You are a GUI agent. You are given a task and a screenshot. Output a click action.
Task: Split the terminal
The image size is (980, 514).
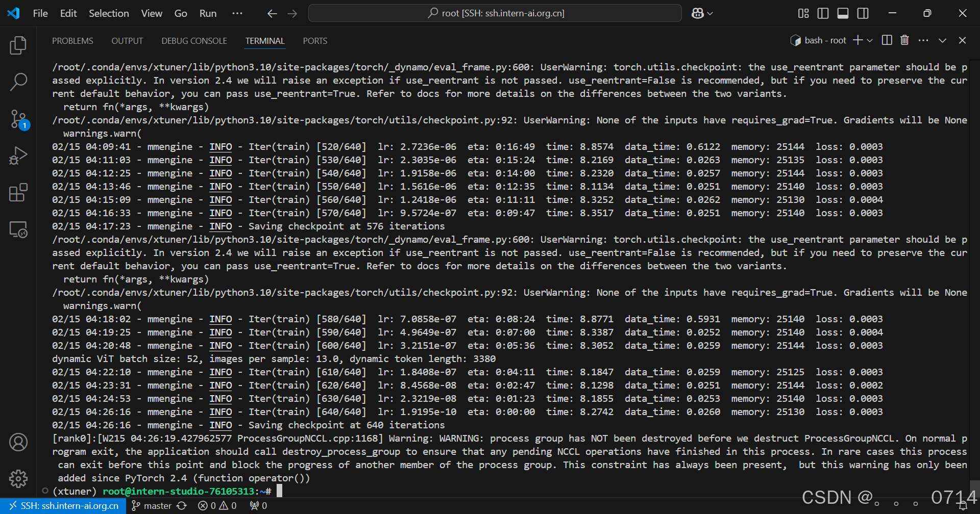click(x=887, y=40)
